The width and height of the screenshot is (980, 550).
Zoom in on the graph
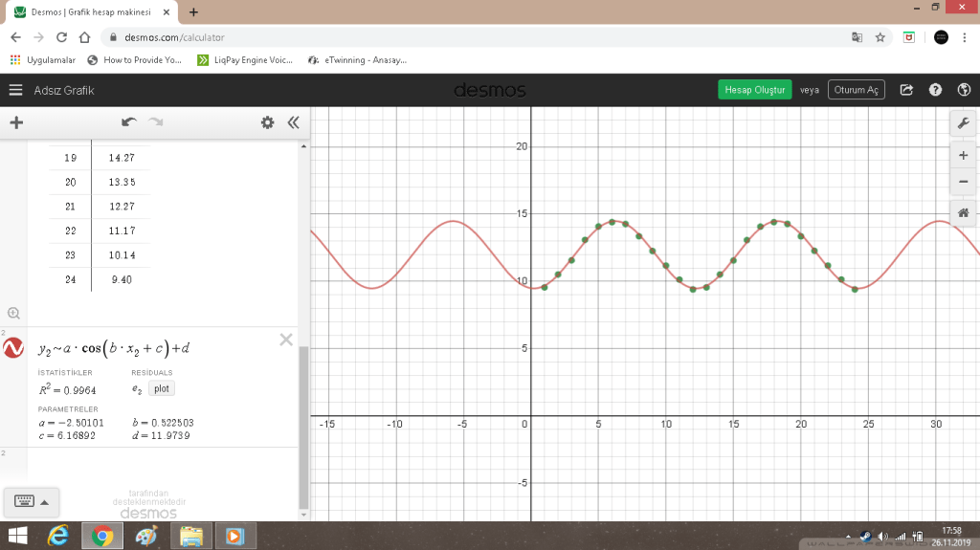(x=963, y=156)
